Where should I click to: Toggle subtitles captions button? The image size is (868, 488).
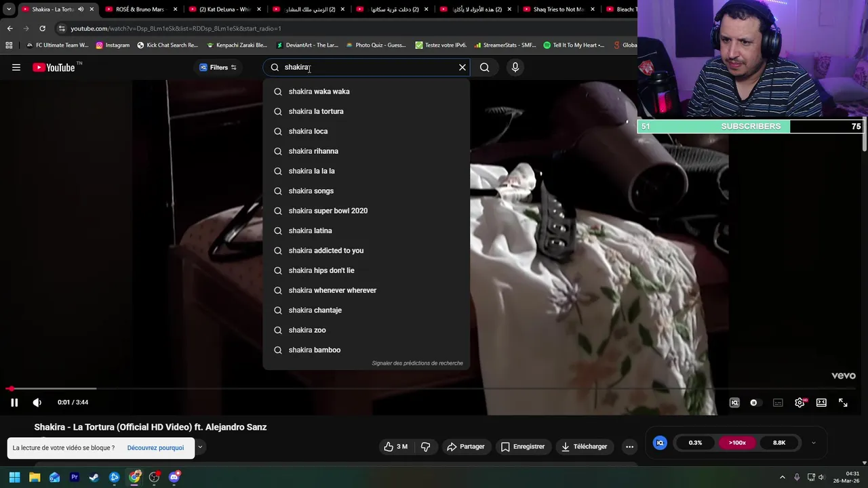pos(778,403)
